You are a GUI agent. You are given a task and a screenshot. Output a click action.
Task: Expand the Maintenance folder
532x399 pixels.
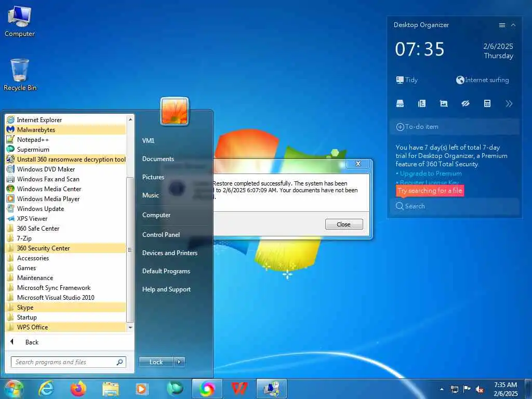click(66, 277)
